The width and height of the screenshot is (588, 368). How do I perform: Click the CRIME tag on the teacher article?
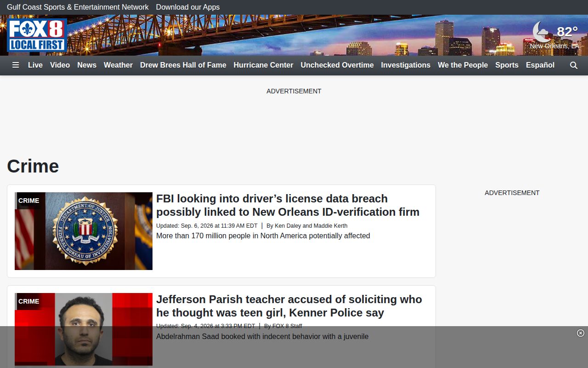29,301
